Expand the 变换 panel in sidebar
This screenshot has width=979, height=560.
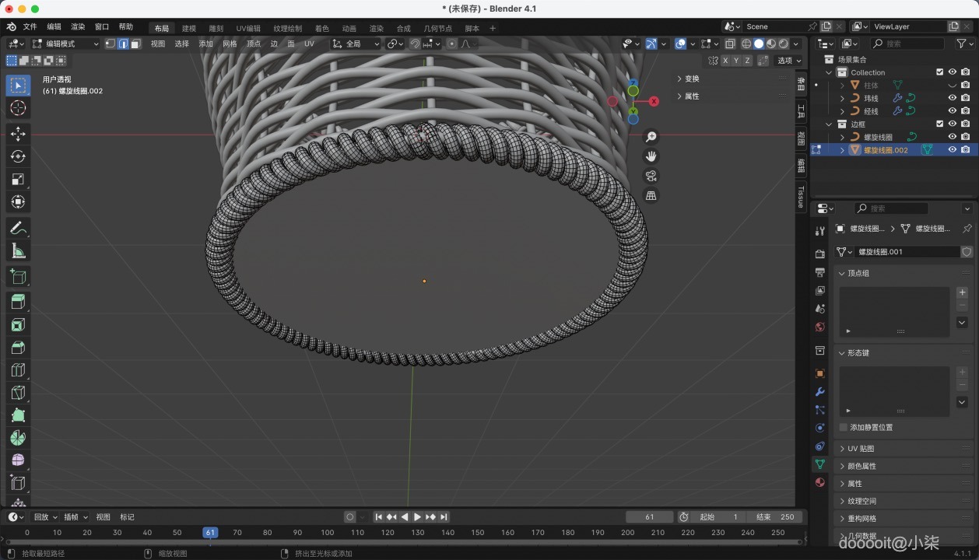click(691, 79)
